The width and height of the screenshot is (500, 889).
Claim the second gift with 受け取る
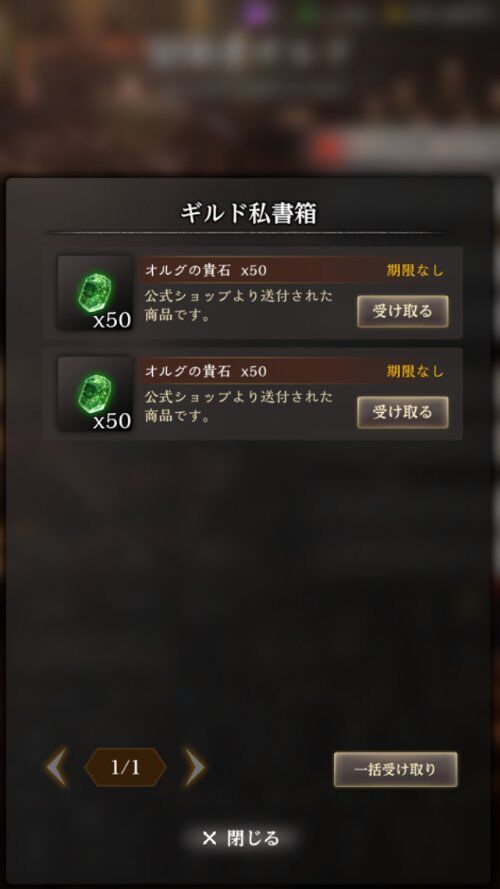coord(402,412)
